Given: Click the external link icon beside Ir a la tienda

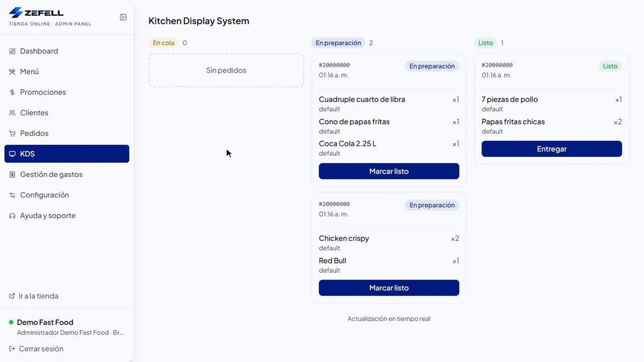Looking at the screenshot, I should tap(12, 296).
